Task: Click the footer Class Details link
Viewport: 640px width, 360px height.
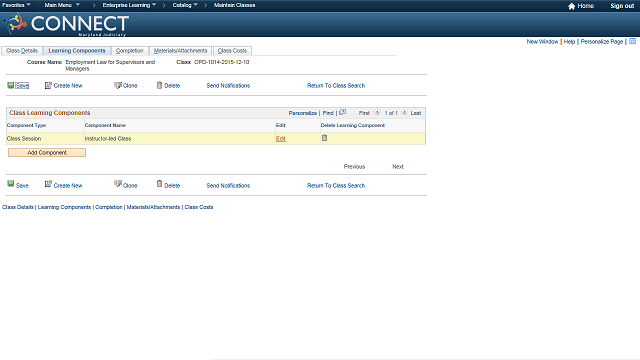Action: [x=18, y=207]
